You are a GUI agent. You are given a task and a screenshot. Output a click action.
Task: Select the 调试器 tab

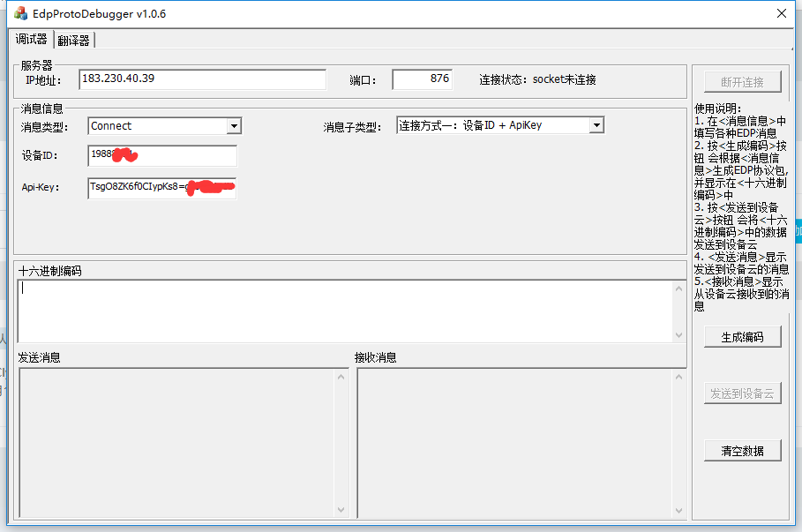[32, 40]
